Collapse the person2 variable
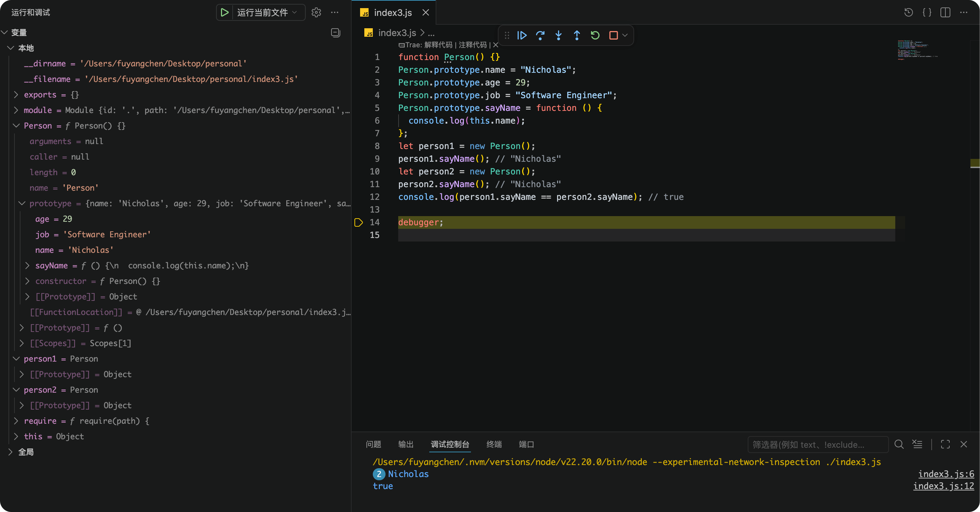The image size is (980, 512). pyautogui.click(x=16, y=390)
